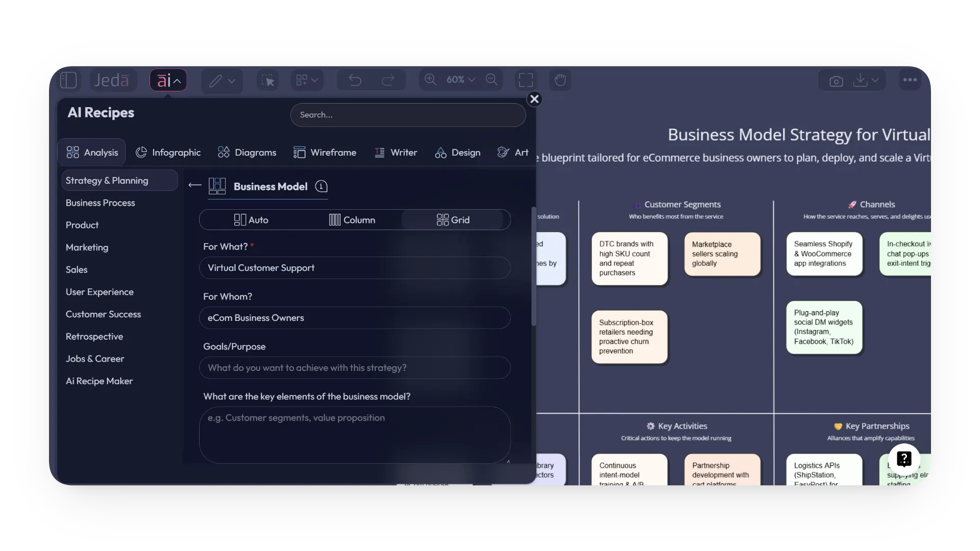Image resolution: width=980 pixels, height=551 pixels.
Task: Enter fullscreen with the frame icon
Action: pyautogui.click(x=526, y=80)
